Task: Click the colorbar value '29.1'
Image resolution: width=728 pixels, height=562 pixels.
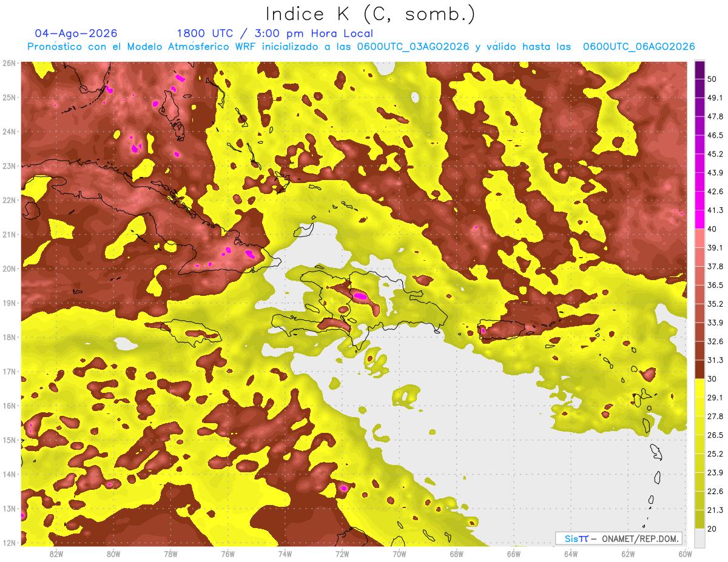Action: (715, 398)
